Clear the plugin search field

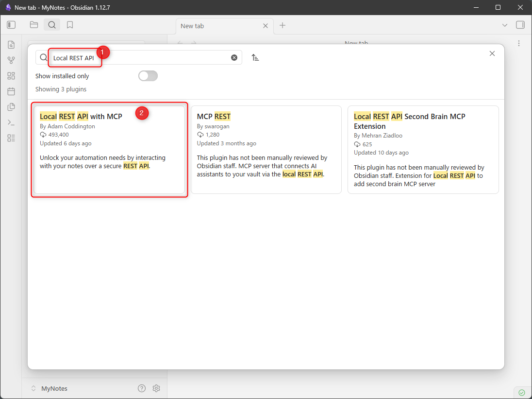click(x=234, y=58)
